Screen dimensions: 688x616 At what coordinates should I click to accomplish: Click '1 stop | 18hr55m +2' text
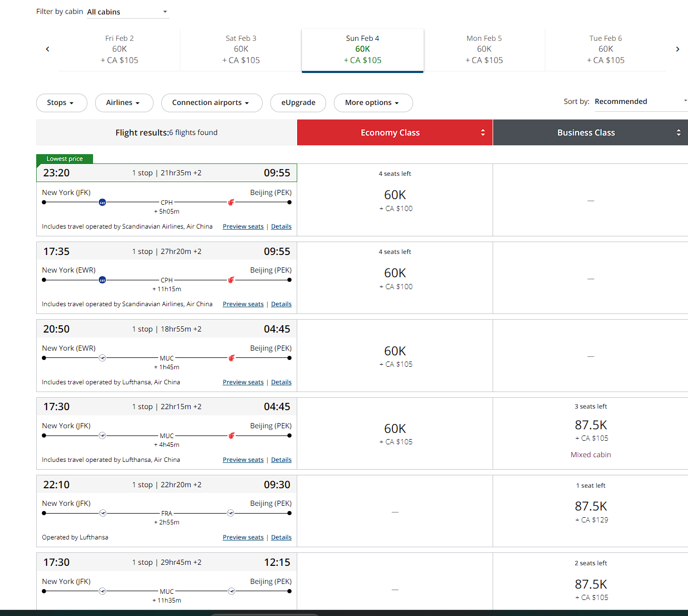click(x=167, y=329)
